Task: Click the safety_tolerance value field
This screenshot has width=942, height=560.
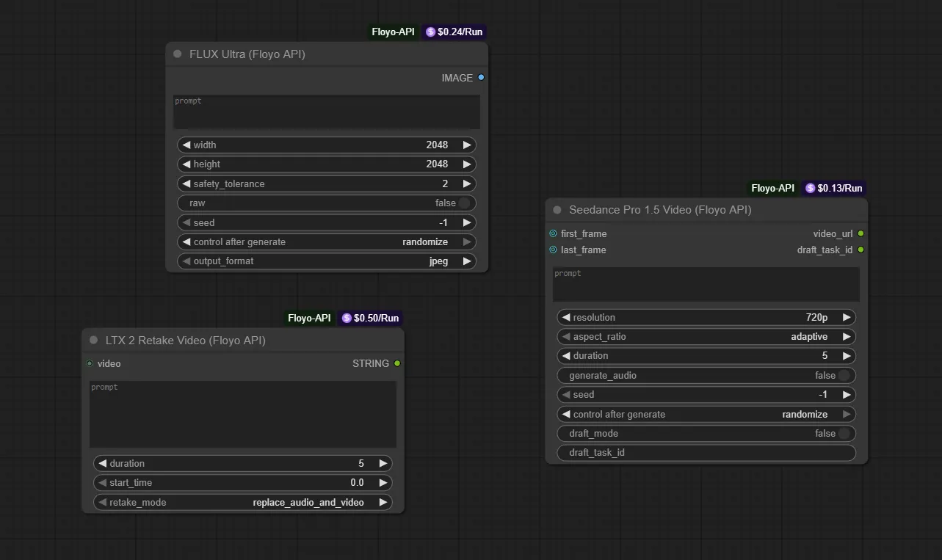Action: click(327, 183)
